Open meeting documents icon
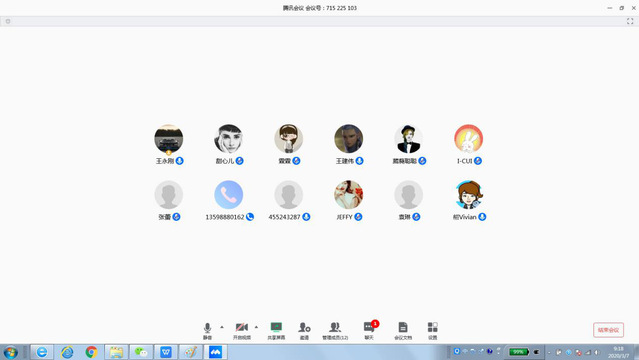Viewport: 639px width, 360px height. point(403,330)
